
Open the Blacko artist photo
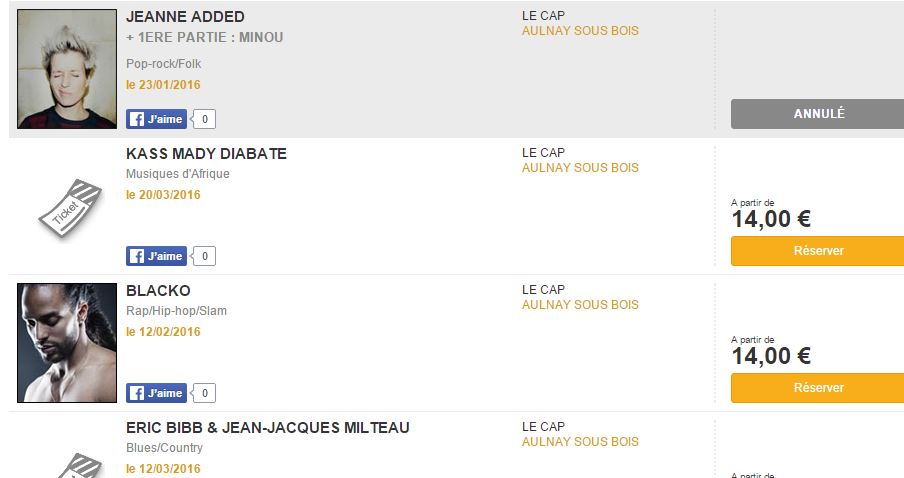(x=67, y=343)
